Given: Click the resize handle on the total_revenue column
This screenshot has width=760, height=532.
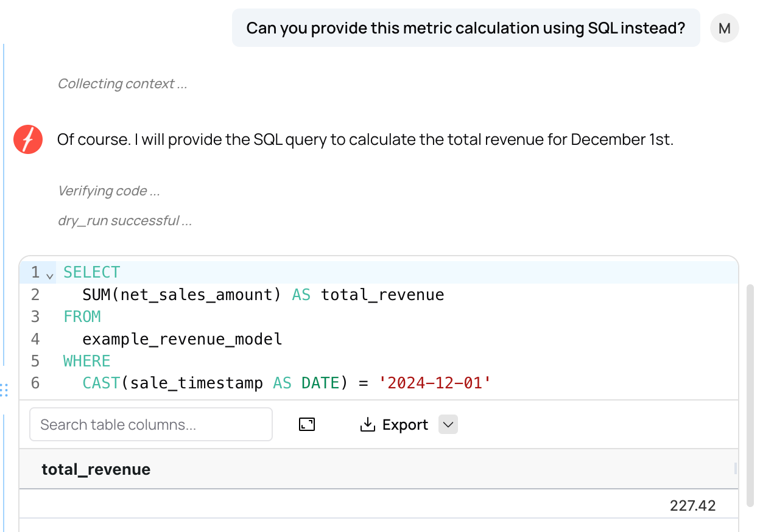Looking at the screenshot, I should (x=735, y=469).
